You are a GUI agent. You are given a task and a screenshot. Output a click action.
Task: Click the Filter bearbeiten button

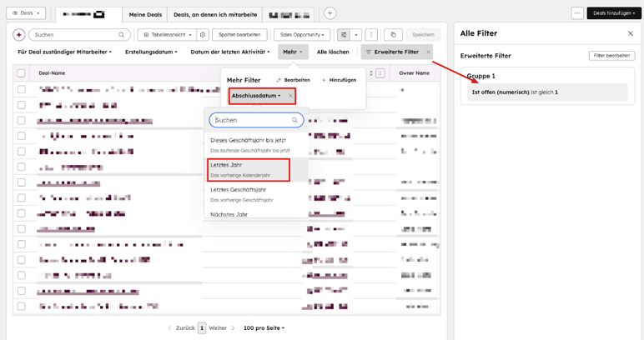(x=611, y=56)
